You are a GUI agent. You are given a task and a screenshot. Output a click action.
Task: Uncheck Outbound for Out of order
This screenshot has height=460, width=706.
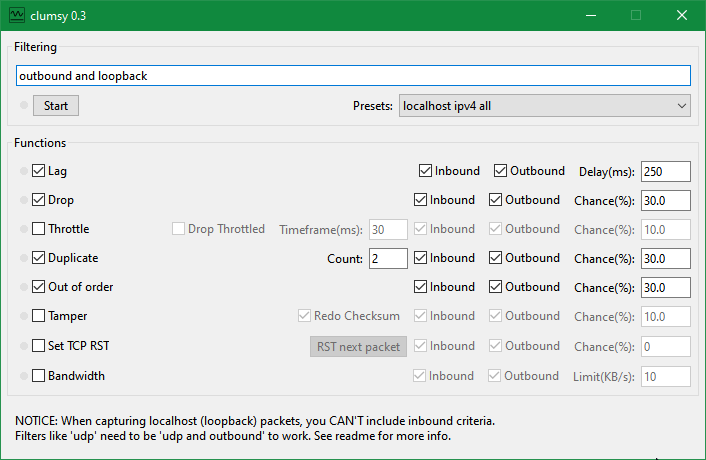(x=495, y=287)
